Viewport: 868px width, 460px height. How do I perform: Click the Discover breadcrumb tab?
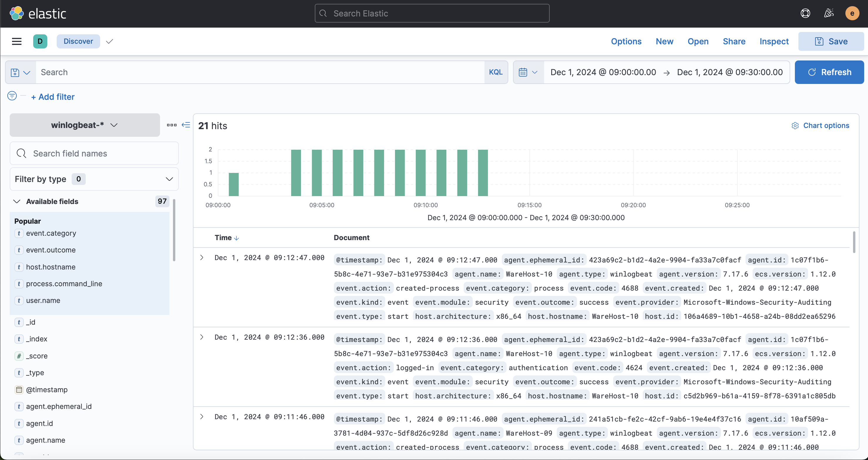pyautogui.click(x=78, y=41)
